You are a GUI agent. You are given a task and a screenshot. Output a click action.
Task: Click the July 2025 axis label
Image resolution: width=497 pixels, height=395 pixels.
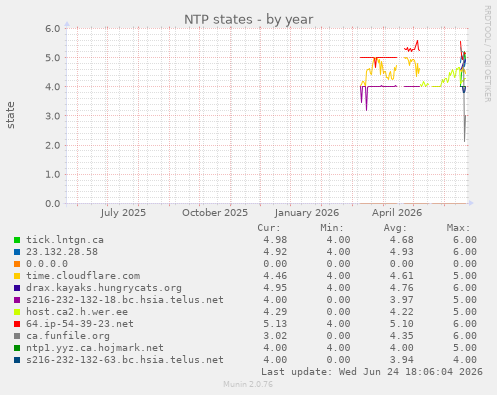click(123, 213)
